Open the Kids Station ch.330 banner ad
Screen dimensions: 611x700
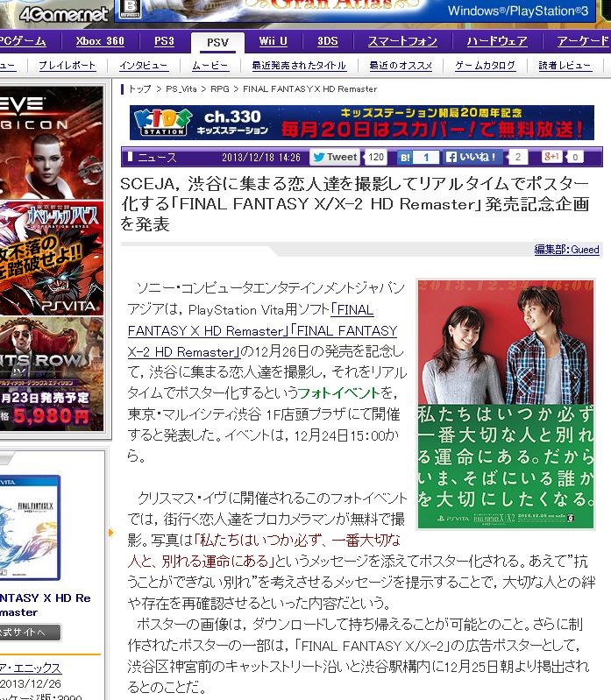[x=362, y=123]
